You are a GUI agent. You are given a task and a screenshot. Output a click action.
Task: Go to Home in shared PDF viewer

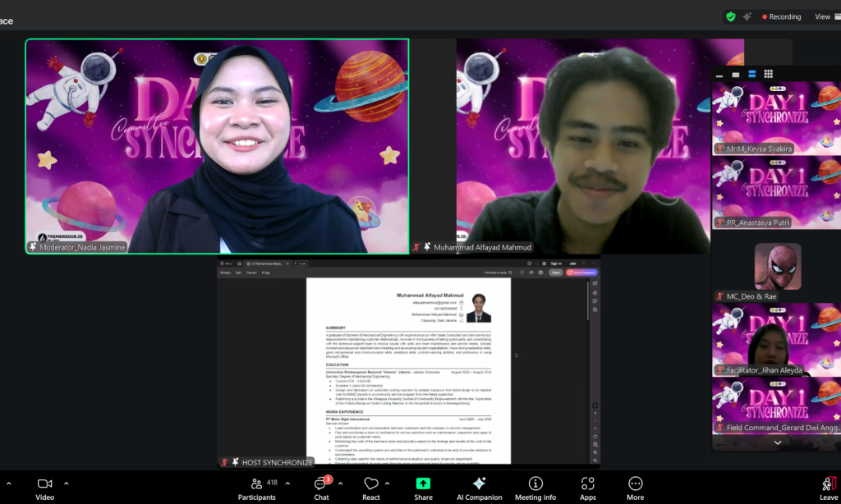tap(239, 263)
